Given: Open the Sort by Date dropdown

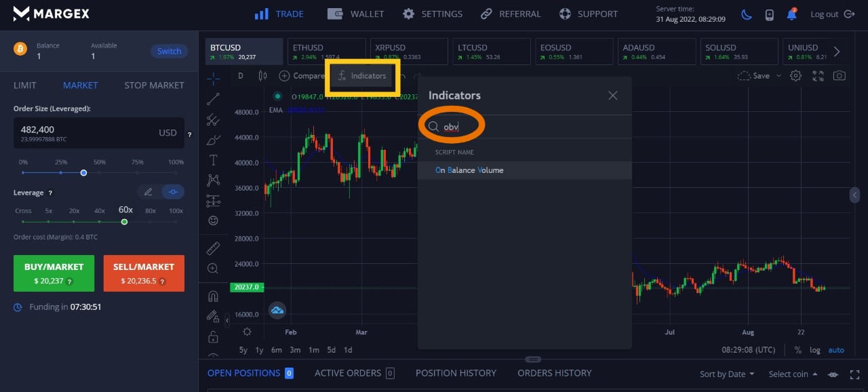Looking at the screenshot, I should (x=727, y=374).
